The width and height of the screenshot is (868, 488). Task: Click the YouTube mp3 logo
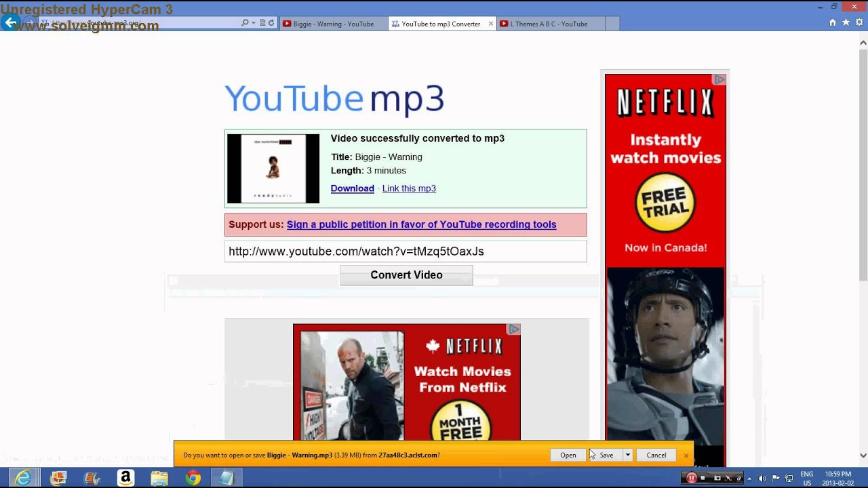click(334, 99)
